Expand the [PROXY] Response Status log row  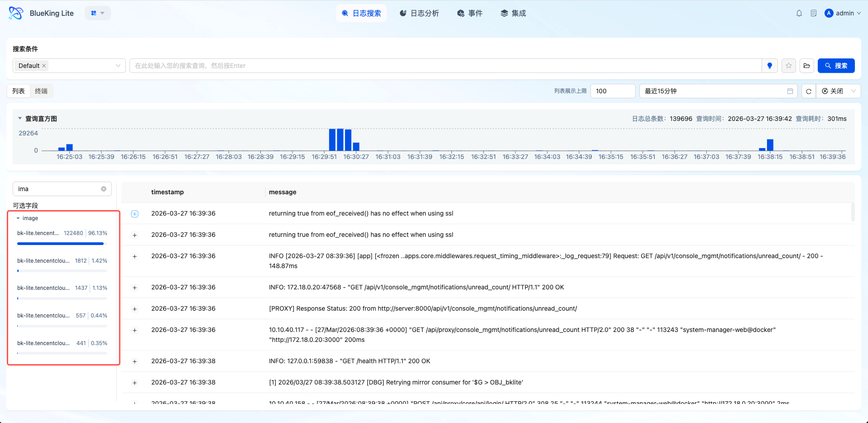pyautogui.click(x=134, y=309)
